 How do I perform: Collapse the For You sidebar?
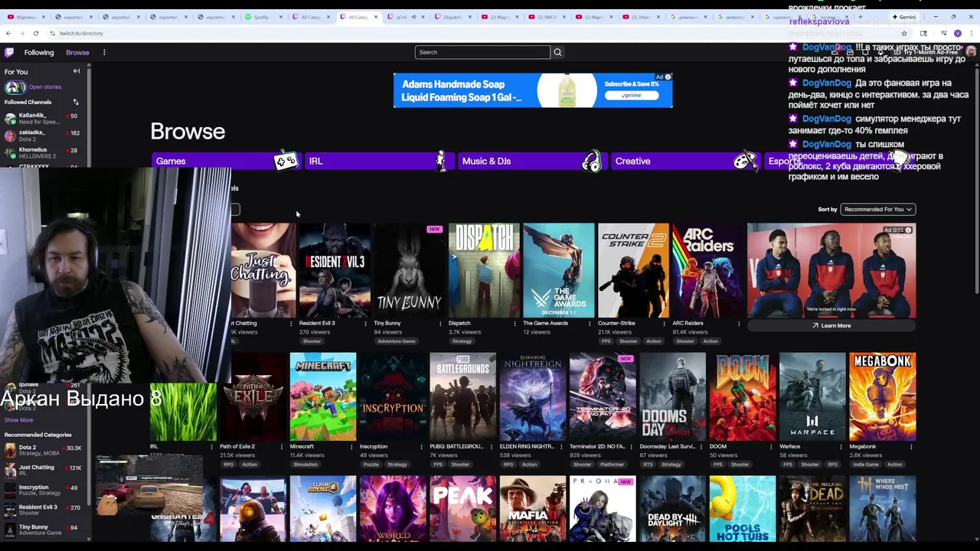pos(77,71)
